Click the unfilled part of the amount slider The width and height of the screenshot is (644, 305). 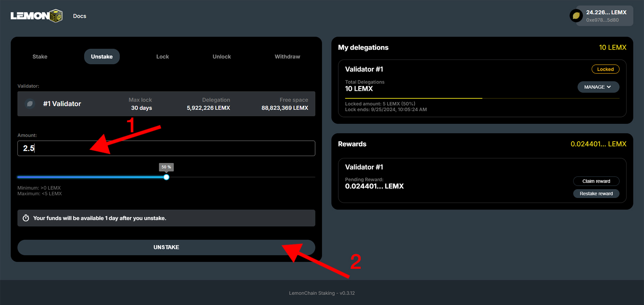tap(242, 177)
